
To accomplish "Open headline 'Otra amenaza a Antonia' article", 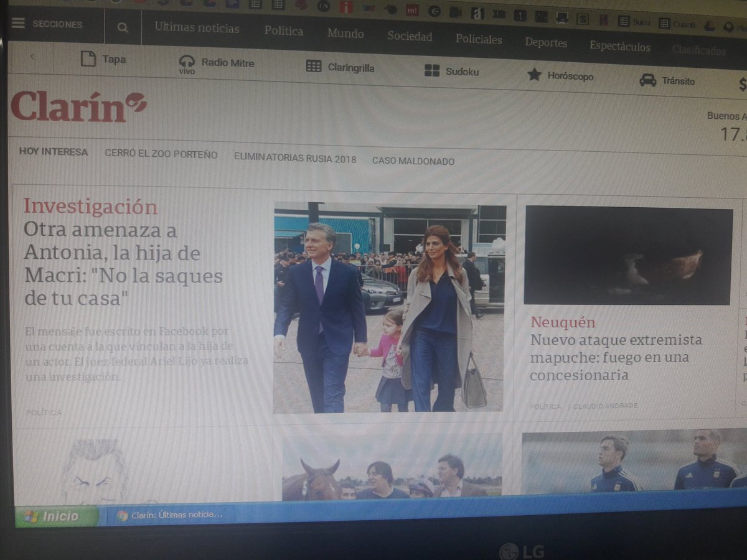I will (123, 264).
